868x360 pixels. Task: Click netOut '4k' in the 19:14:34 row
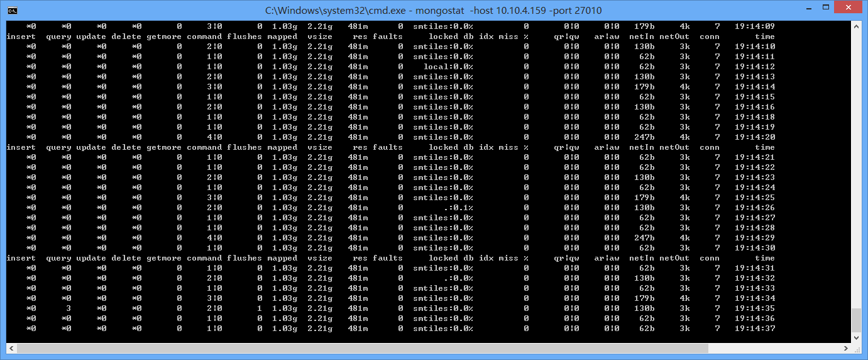[684, 298]
